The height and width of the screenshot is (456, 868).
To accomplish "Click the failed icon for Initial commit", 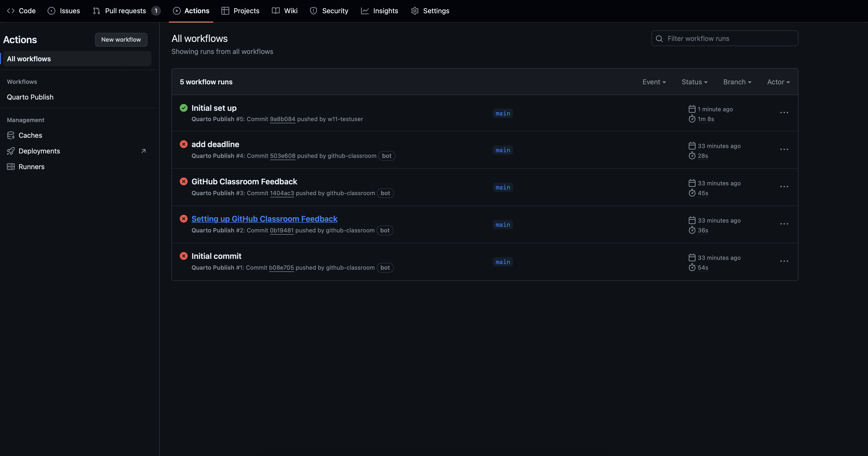I will coord(184,256).
